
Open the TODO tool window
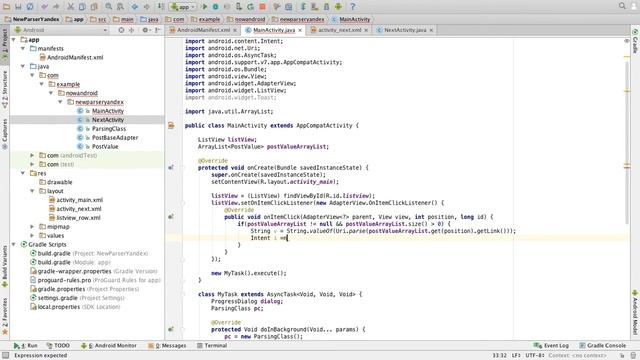(58, 346)
